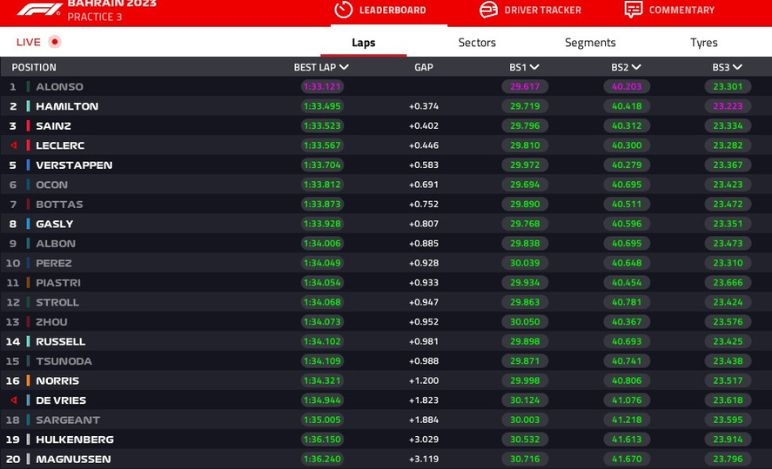
Task: Select the OCON driver name
Action: tap(52, 185)
